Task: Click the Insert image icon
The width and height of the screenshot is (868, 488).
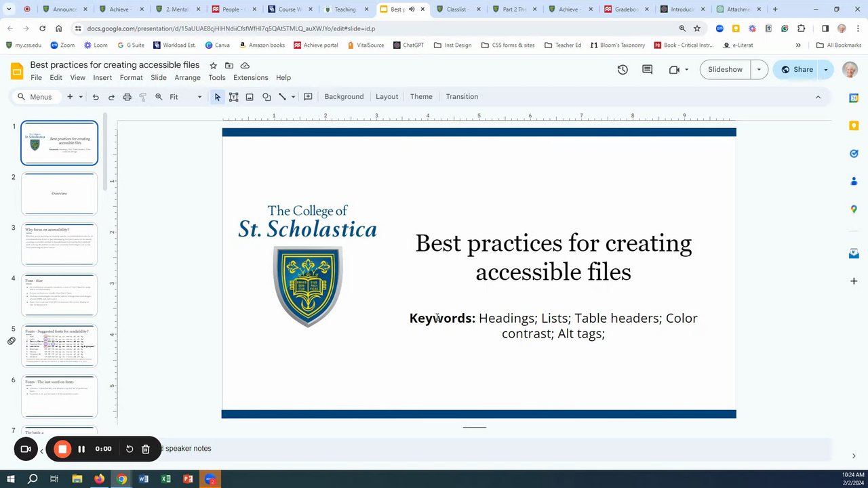Action: coord(250,97)
